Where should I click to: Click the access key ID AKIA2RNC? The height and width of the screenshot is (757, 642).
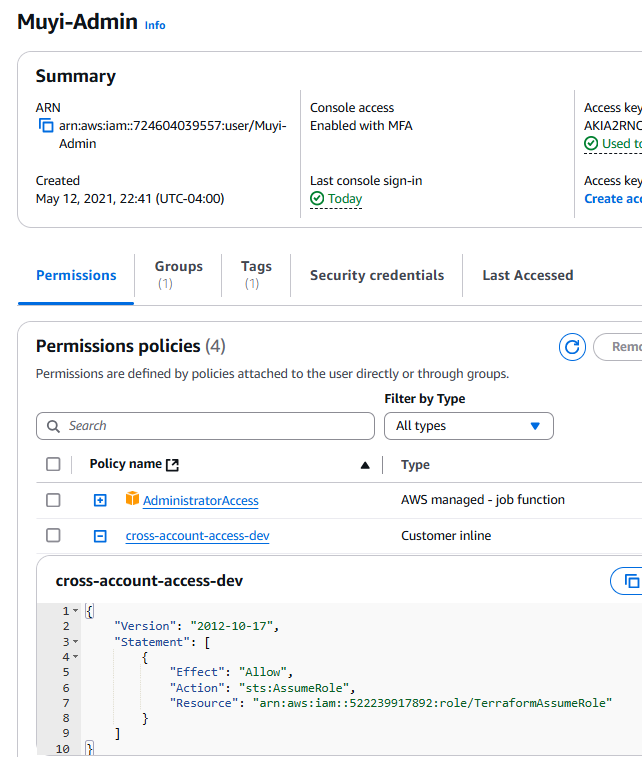point(613,126)
